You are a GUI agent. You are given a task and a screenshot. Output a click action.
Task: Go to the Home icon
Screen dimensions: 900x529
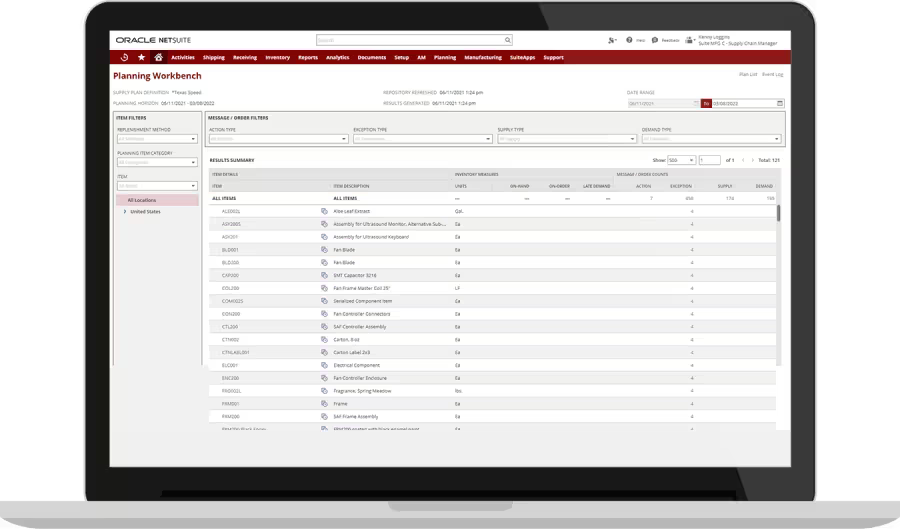click(x=158, y=58)
